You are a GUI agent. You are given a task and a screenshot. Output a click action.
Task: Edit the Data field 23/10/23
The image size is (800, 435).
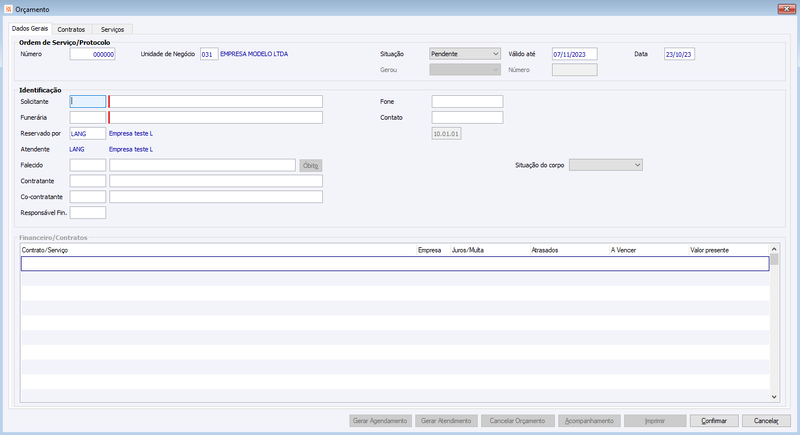(679, 54)
